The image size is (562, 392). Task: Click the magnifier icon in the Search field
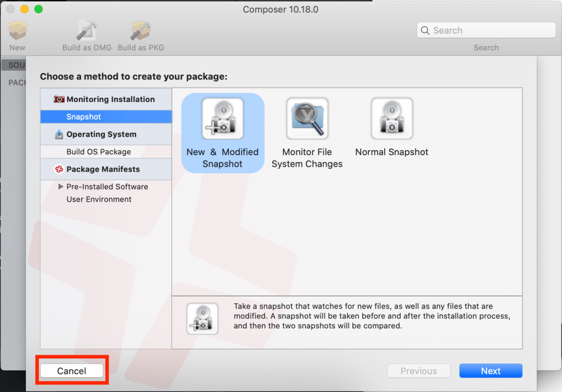pyautogui.click(x=425, y=31)
